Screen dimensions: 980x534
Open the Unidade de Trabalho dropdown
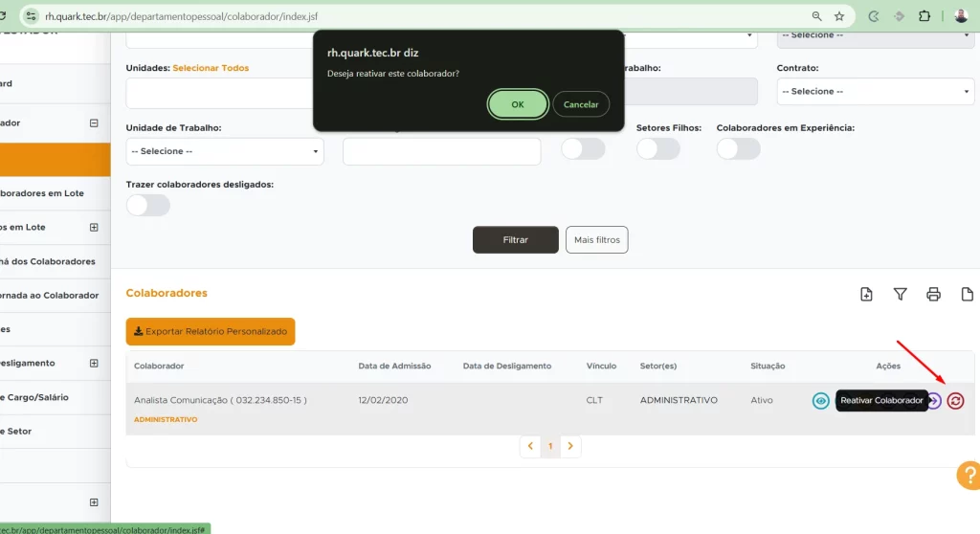coord(225,151)
